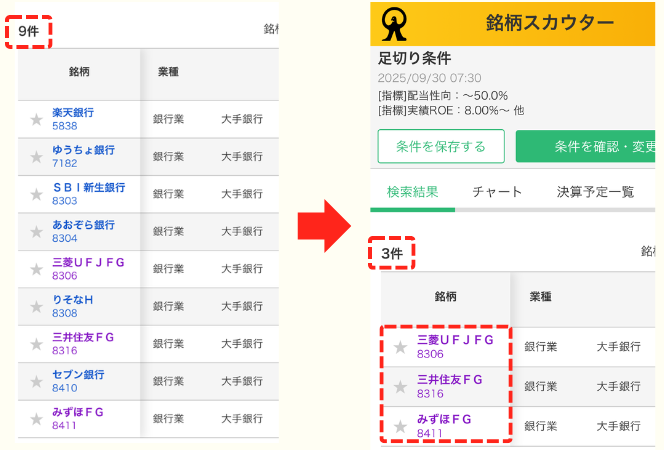Toggle 三菱ＵＦＪＦＧ star in 9件 list
664x450 pixels.
pyautogui.click(x=36, y=269)
